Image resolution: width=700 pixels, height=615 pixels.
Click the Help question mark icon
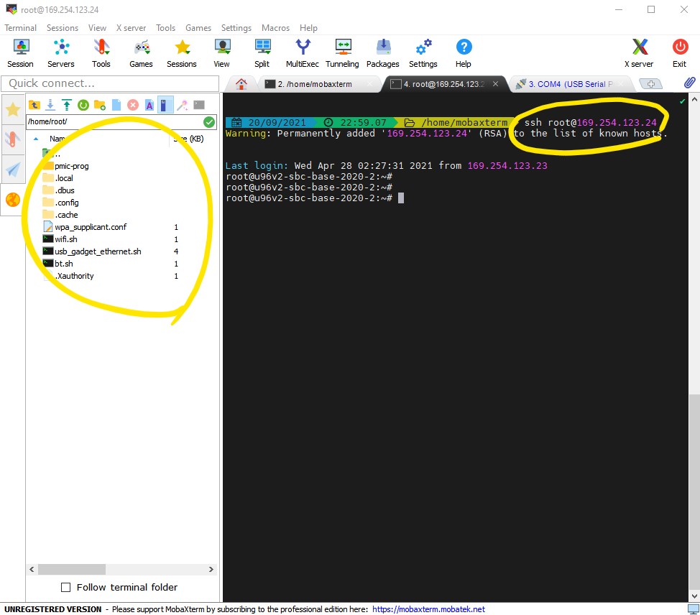click(464, 53)
